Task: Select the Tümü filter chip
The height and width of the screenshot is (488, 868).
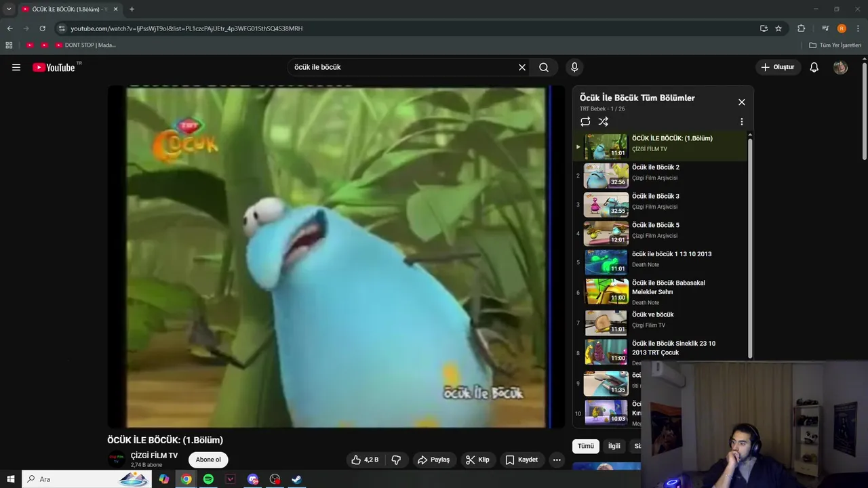Action: [586, 446]
